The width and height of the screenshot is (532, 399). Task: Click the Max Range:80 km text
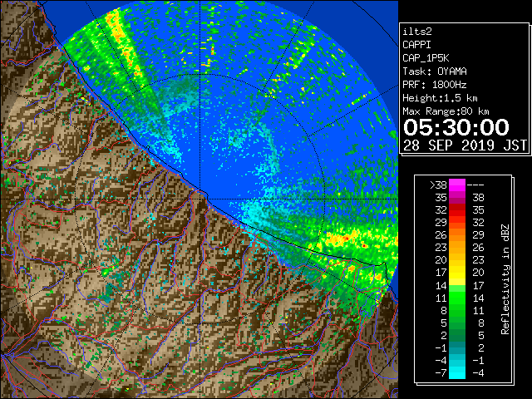coord(446,111)
